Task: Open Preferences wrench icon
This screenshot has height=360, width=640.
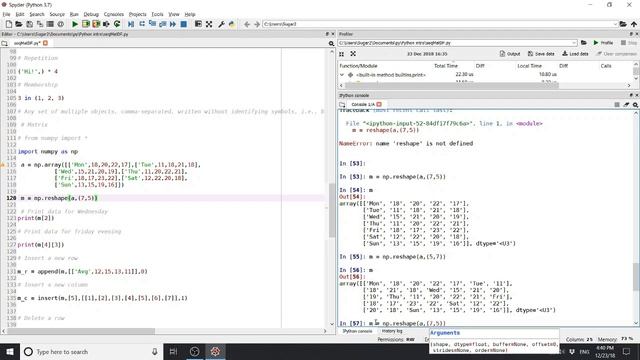Action: click(x=221, y=24)
